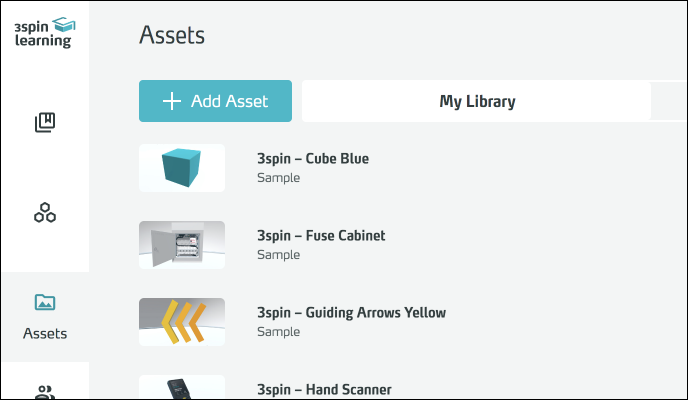Screen dimensions: 688x400
Task: Open the Hand Scanner thumbnail
Action: pyautogui.click(x=182, y=388)
